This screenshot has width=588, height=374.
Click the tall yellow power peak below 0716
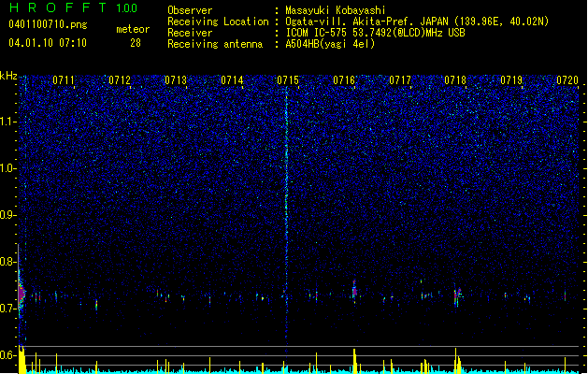(x=354, y=361)
